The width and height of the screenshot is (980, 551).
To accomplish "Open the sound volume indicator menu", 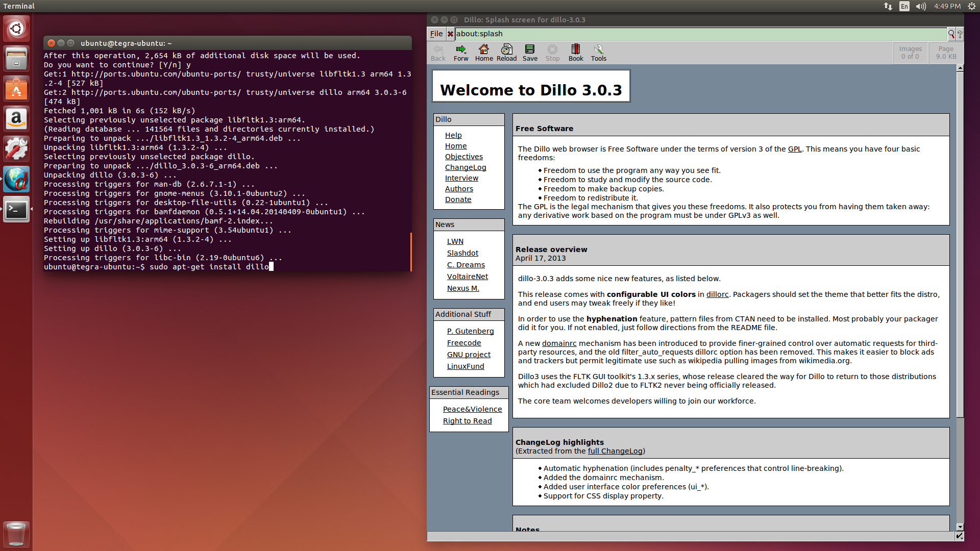I will coord(921,6).
